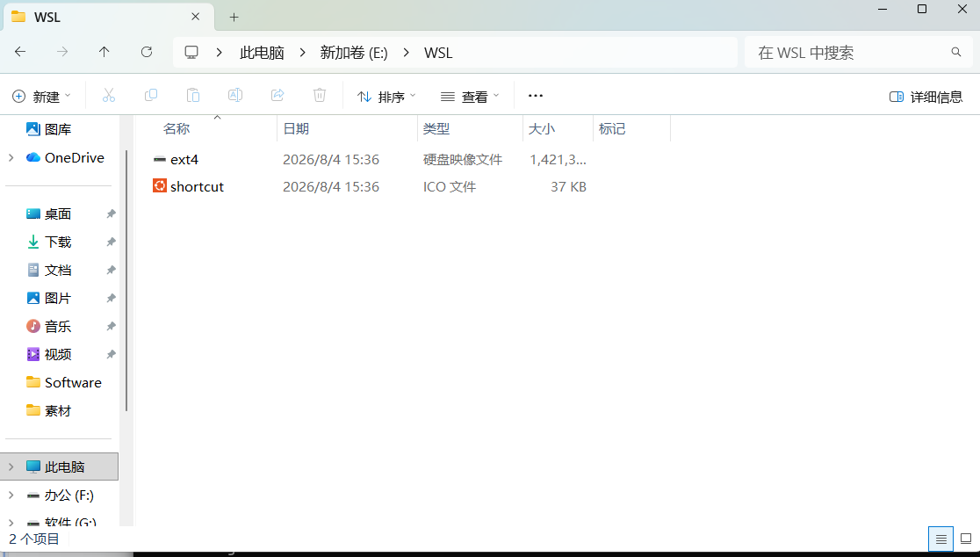Open the 排序 sort dropdown
This screenshot has width=980, height=557.
[386, 97]
